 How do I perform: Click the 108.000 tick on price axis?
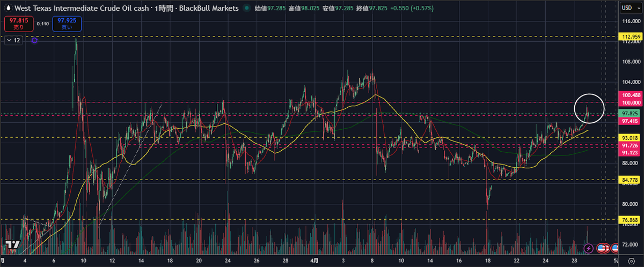[631, 62]
